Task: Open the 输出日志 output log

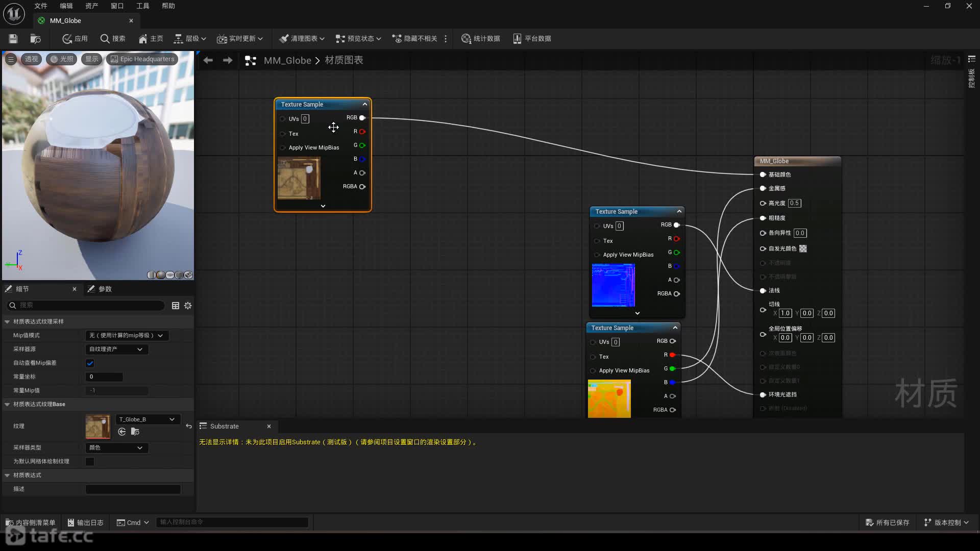Action: pos(85,522)
